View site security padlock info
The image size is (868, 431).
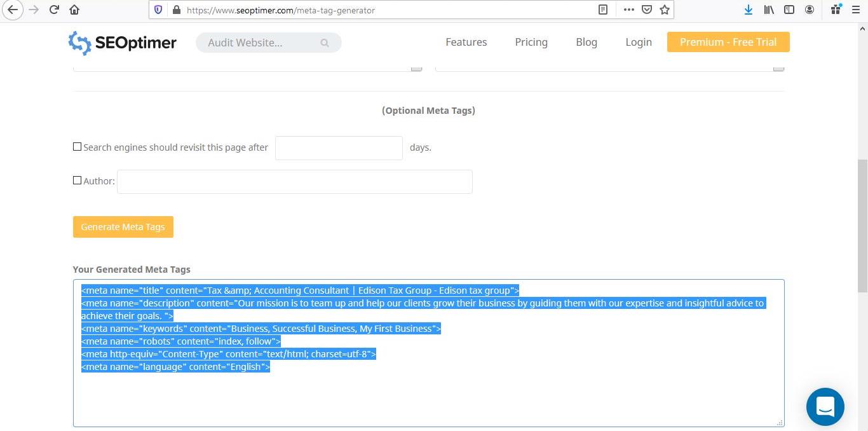(176, 10)
